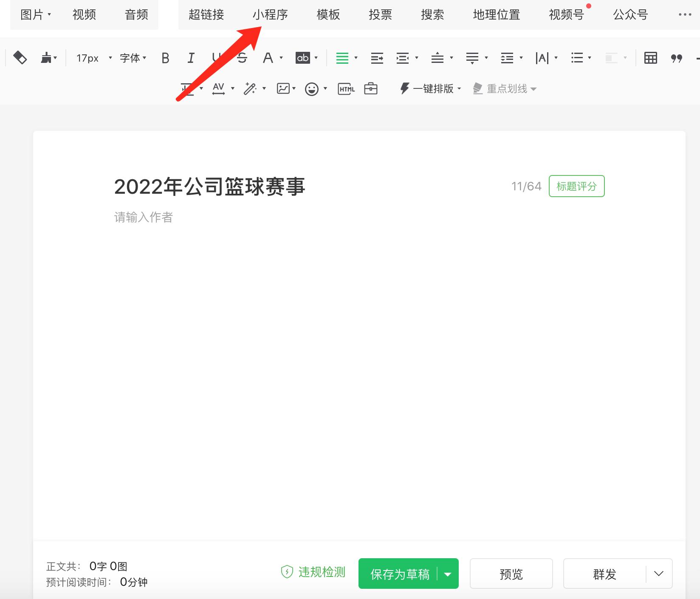The width and height of the screenshot is (700, 599).
Task: Open the font color dropdown arrow
Action: tap(281, 58)
